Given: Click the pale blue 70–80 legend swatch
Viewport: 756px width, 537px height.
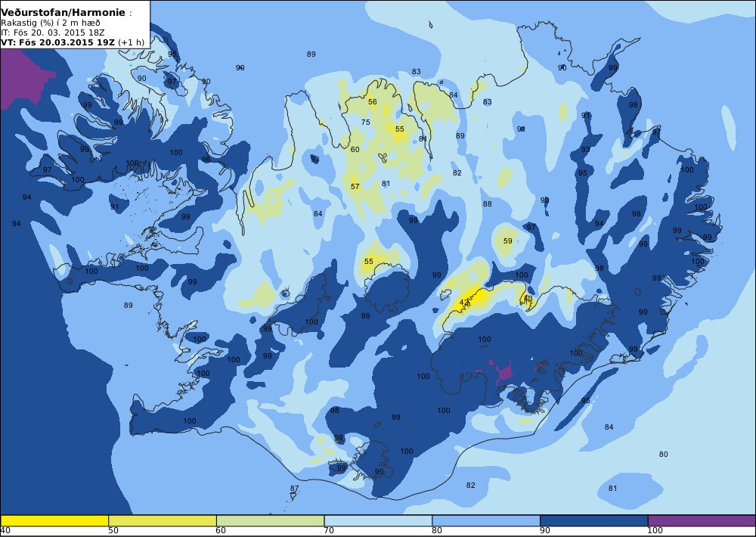Looking at the screenshot, I should pos(378,520).
